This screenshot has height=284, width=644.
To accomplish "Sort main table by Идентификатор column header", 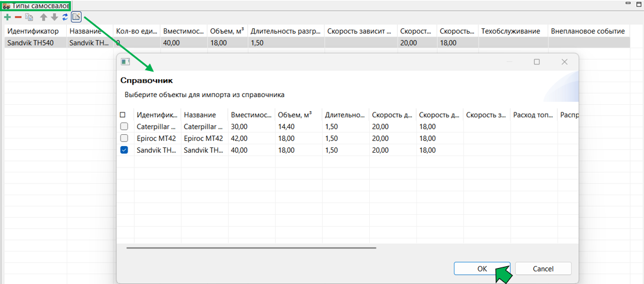I will pos(35,31).
